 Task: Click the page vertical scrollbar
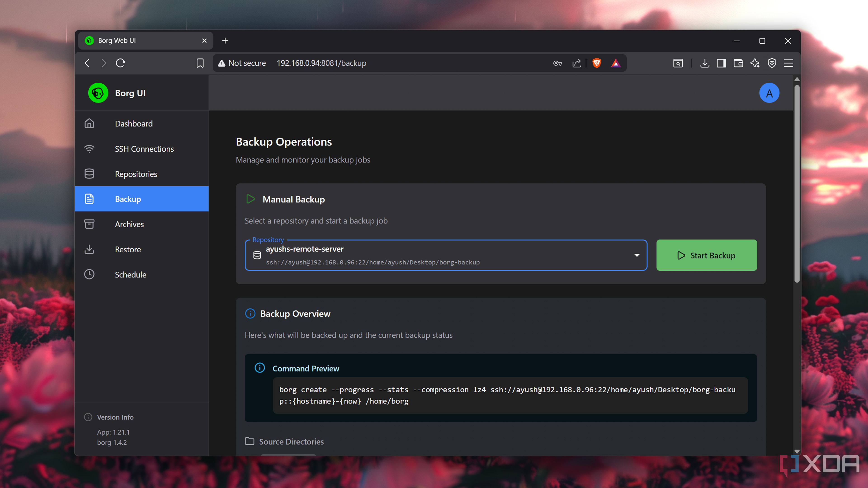[797, 183]
